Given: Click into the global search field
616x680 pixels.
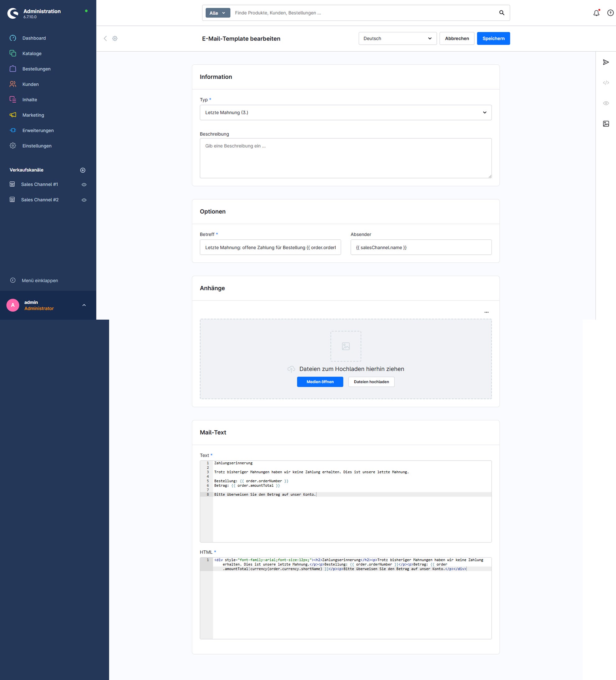Looking at the screenshot, I should click(x=365, y=13).
